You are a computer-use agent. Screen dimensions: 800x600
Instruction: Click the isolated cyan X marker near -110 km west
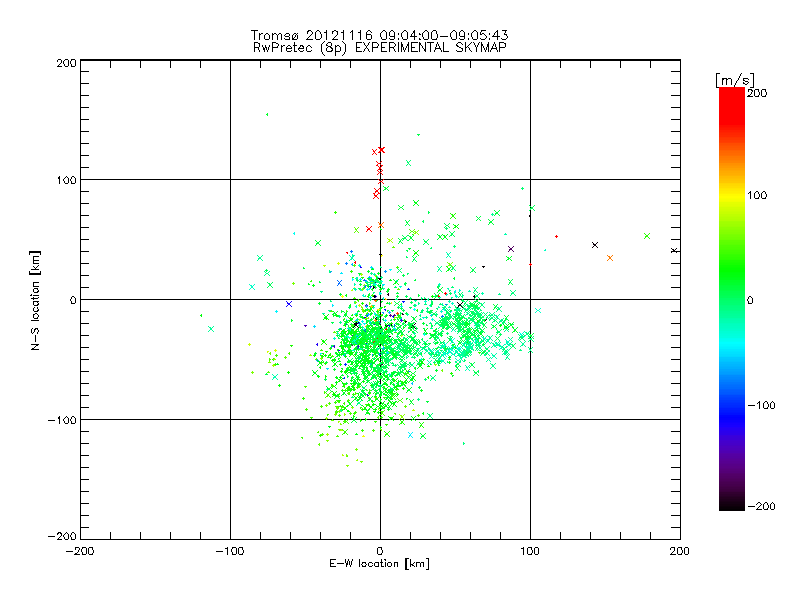click(211, 329)
